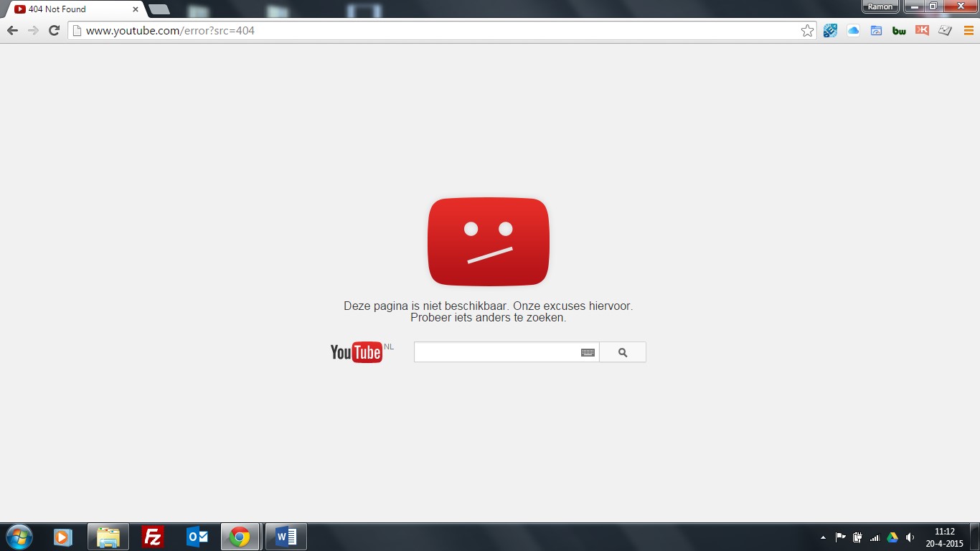Bookmark this page with the star icon
The image size is (980, 551).
pos(807,31)
